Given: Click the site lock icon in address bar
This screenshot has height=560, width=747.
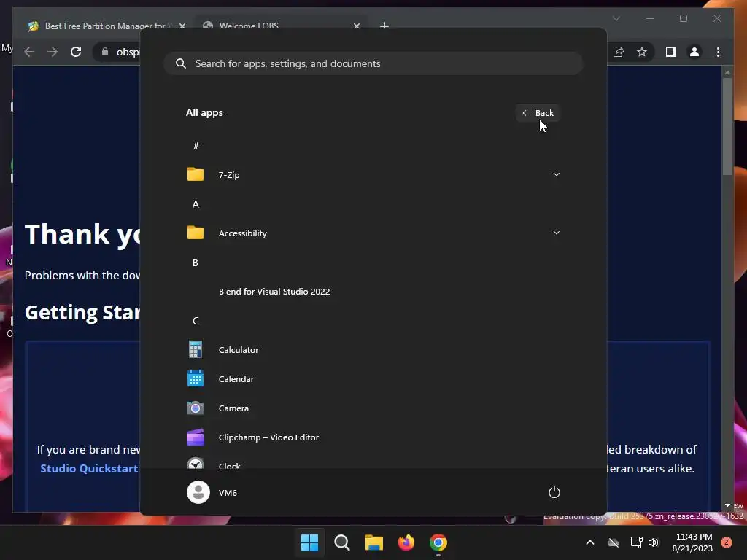Looking at the screenshot, I should [x=105, y=52].
